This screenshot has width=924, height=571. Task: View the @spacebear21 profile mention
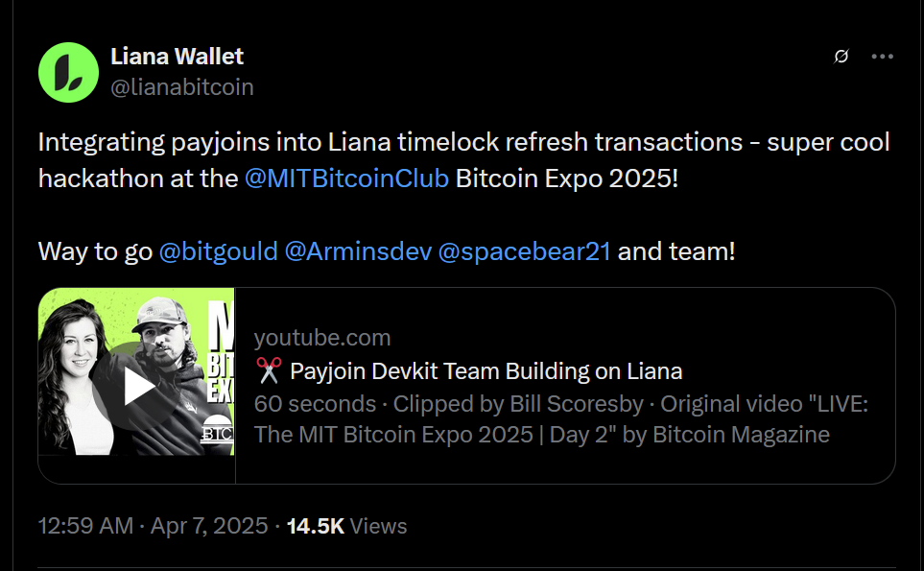point(524,251)
